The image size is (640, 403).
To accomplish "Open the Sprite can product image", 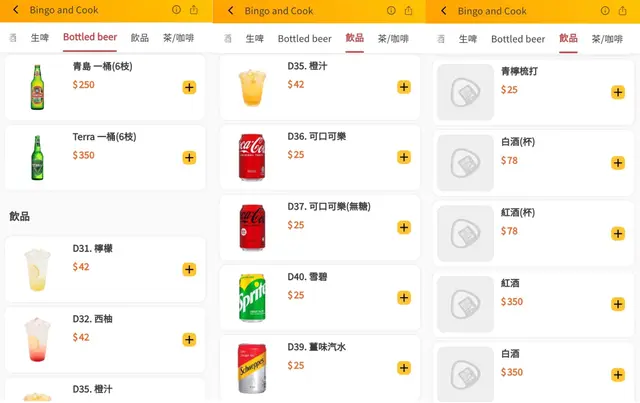I will point(252,297).
